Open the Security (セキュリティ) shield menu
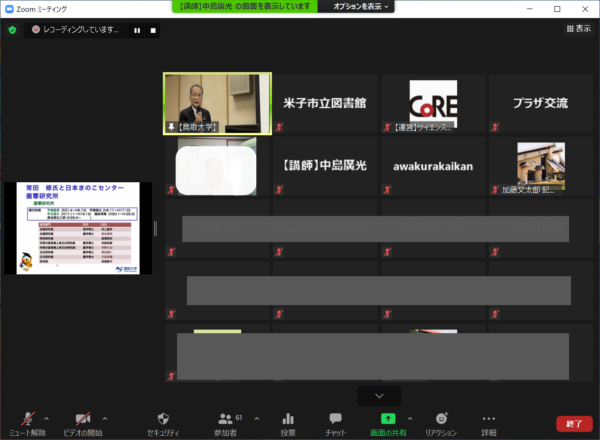The width and height of the screenshot is (600, 440). pos(163,424)
